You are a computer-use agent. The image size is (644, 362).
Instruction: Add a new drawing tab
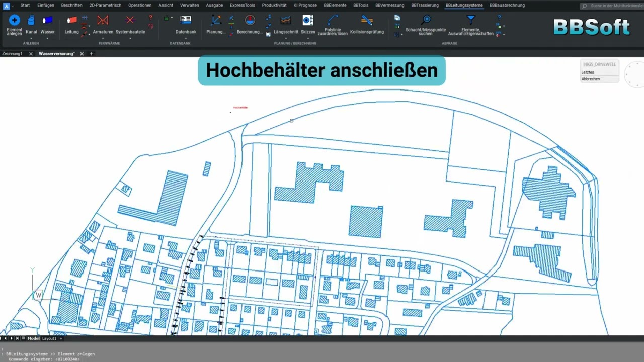coord(91,54)
